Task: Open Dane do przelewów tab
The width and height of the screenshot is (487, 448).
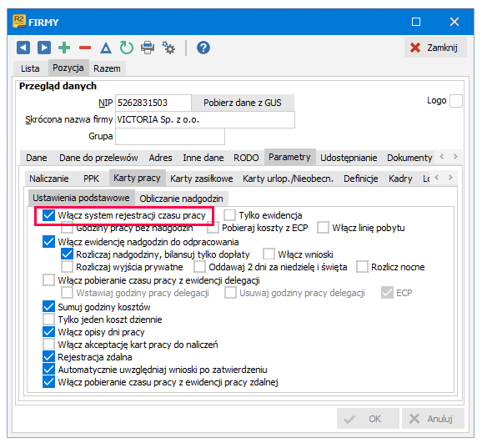Action: tap(98, 158)
